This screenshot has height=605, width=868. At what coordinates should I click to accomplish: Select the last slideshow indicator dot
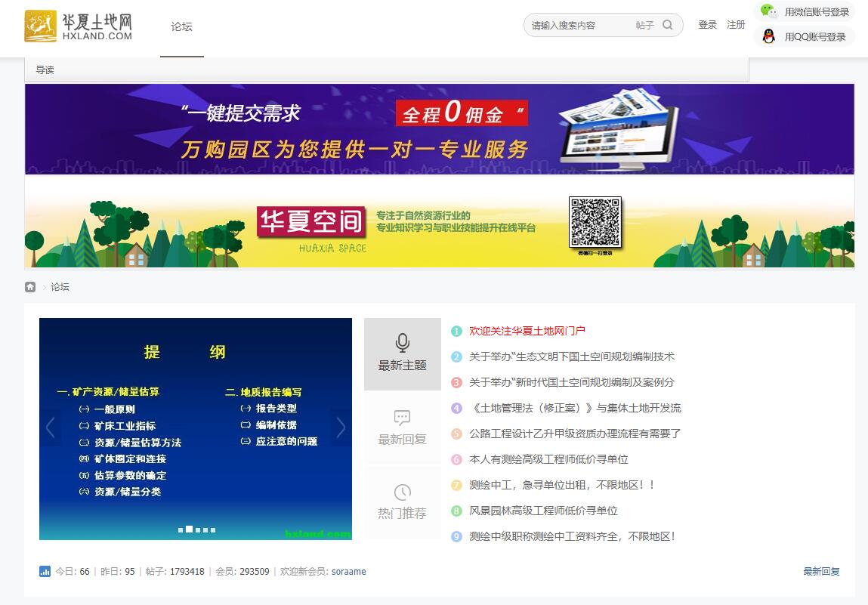[213, 529]
